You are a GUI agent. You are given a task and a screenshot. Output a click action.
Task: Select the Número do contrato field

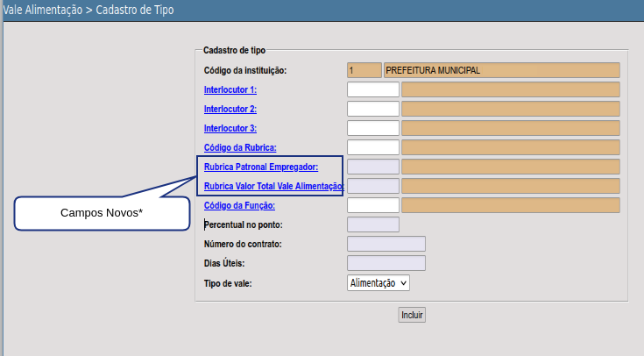coord(386,244)
